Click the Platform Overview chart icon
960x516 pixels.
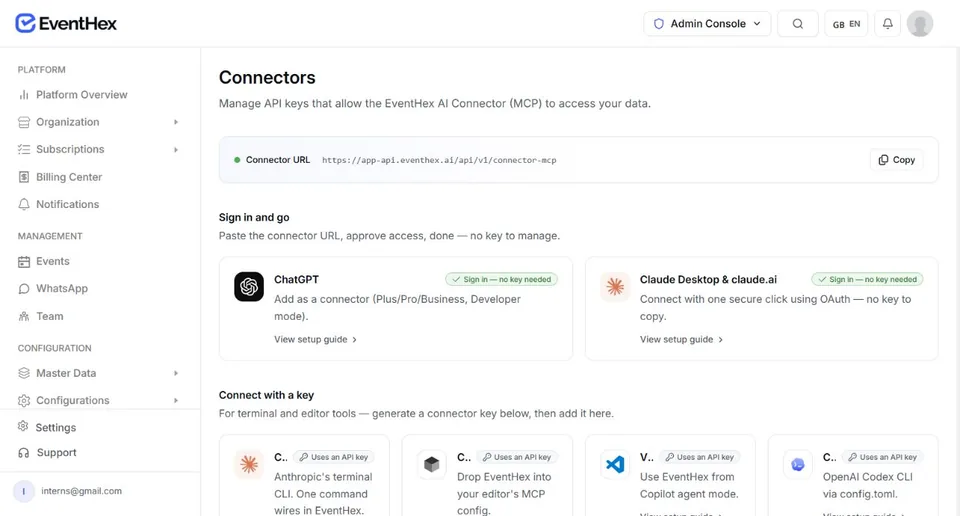pos(24,94)
